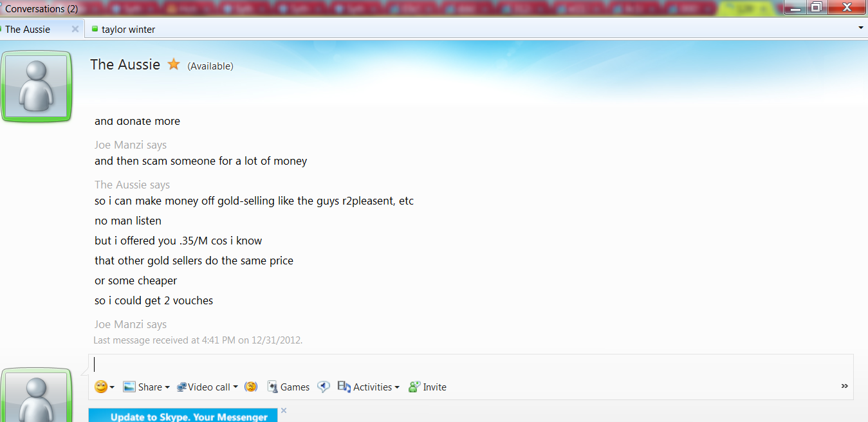Open the Activities film-and-music icon
Image resolution: width=868 pixels, height=422 pixels.
coord(344,387)
